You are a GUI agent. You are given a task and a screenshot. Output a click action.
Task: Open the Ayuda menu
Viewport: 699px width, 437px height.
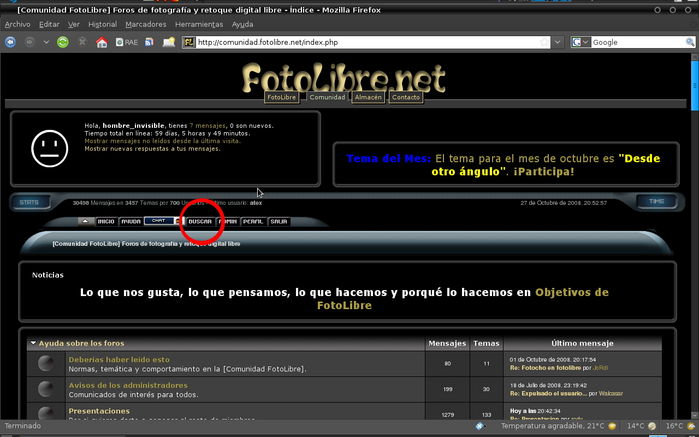pos(243,24)
